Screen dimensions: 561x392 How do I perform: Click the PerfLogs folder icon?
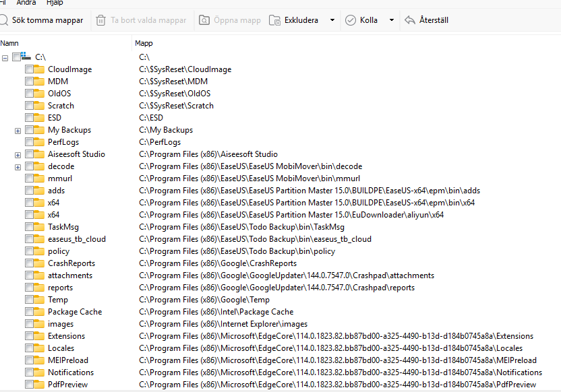pos(39,142)
